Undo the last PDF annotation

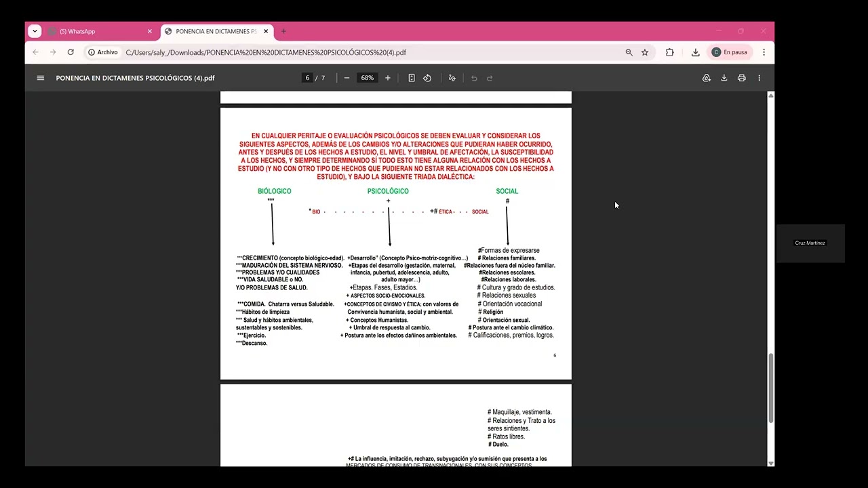pos(474,78)
